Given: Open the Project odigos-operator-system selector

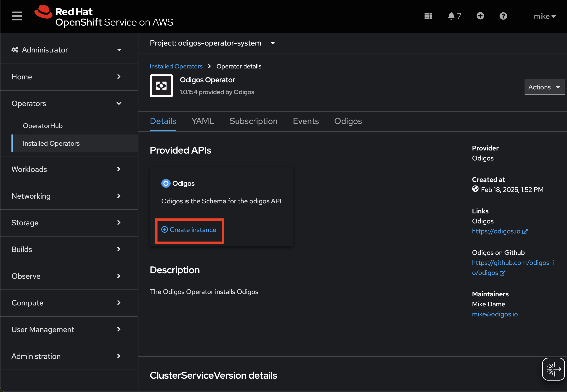Looking at the screenshot, I should click(x=212, y=43).
